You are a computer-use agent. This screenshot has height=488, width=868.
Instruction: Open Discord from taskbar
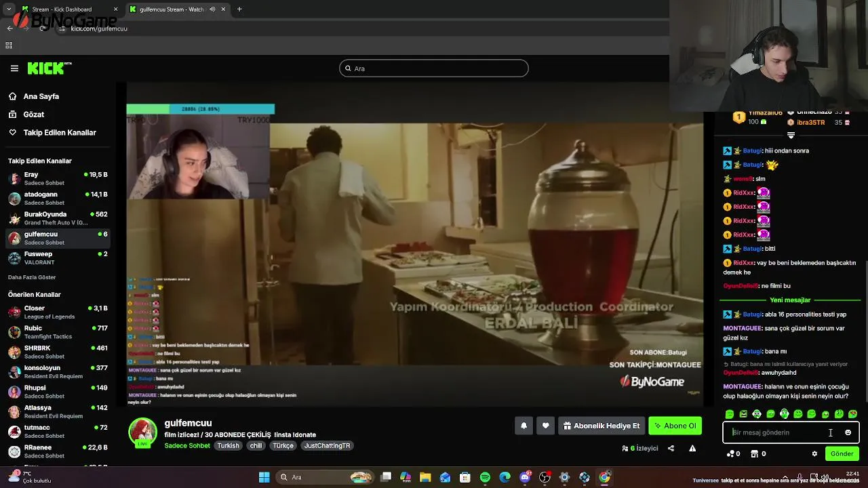point(525,478)
